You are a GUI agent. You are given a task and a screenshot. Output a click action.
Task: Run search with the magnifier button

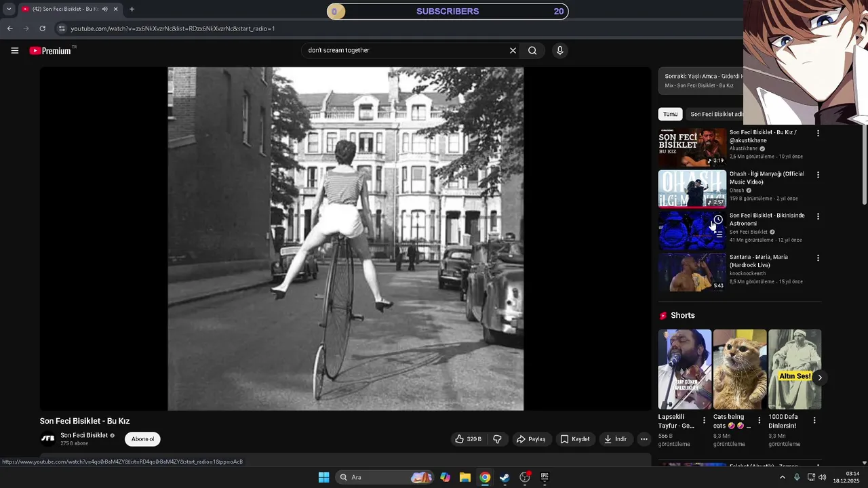pyautogui.click(x=532, y=50)
